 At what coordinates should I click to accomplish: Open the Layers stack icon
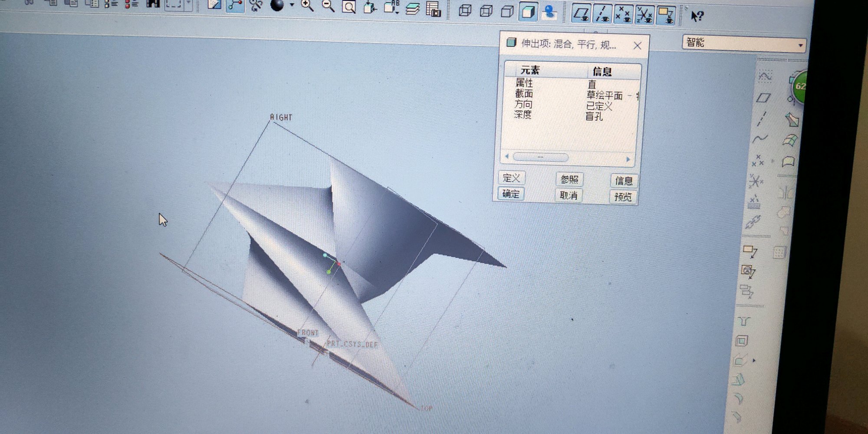[413, 9]
